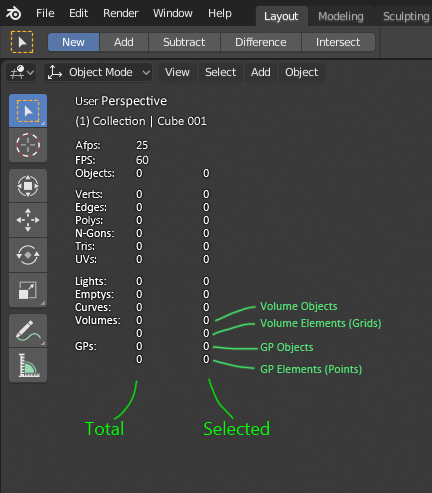Open the File menu
Image resolution: width=432 pixels, height=493 pixels.
(45, 13)
